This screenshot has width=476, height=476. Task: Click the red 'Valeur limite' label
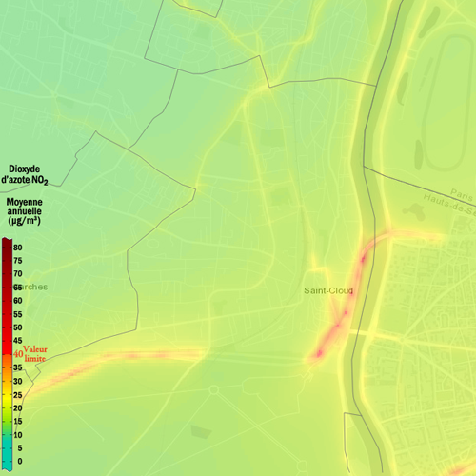coord(35,354)
